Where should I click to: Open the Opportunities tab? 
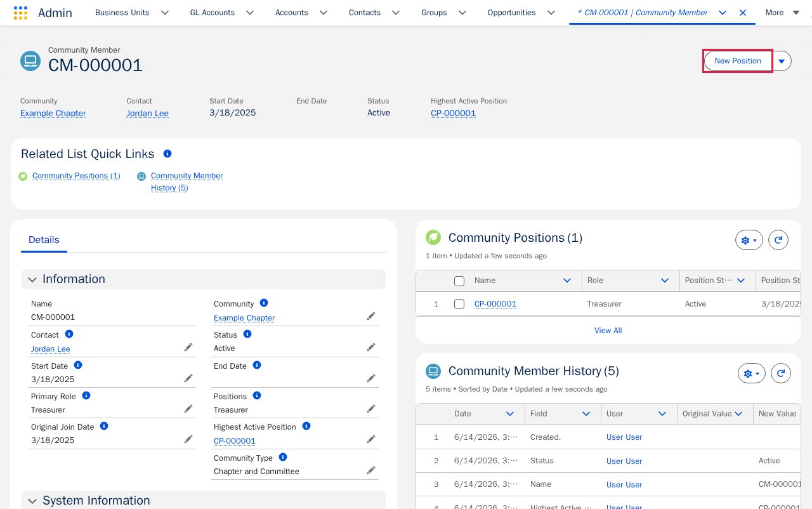511,13
